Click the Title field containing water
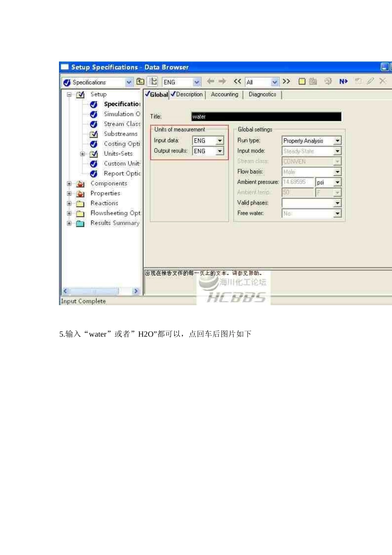This screenshot has height=555, width=392. 266,117
